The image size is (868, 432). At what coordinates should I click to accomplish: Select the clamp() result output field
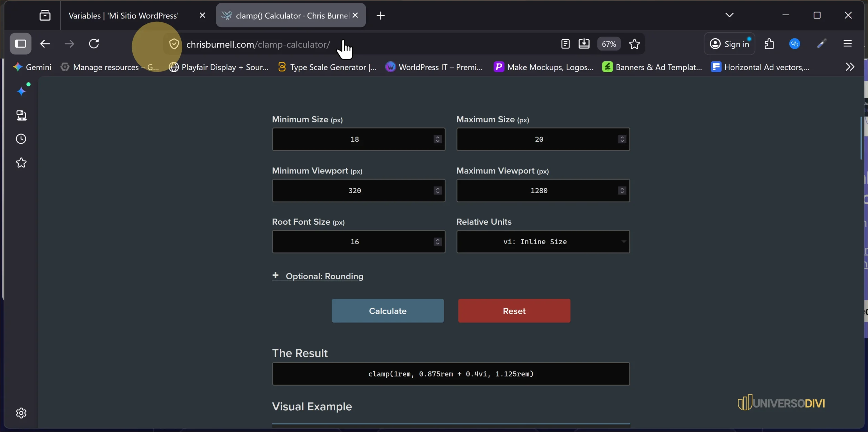(x=451, y=374)
